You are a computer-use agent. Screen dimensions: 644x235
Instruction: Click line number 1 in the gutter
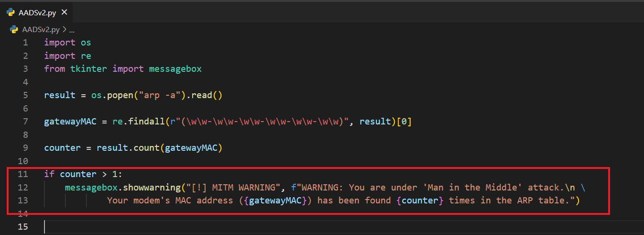coord(25,43)
